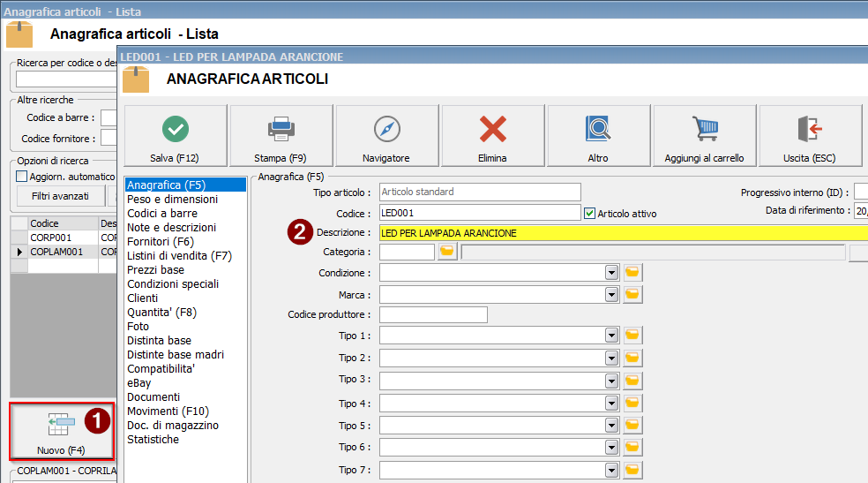Go to Movimenti (F10) section

(168, 411)
